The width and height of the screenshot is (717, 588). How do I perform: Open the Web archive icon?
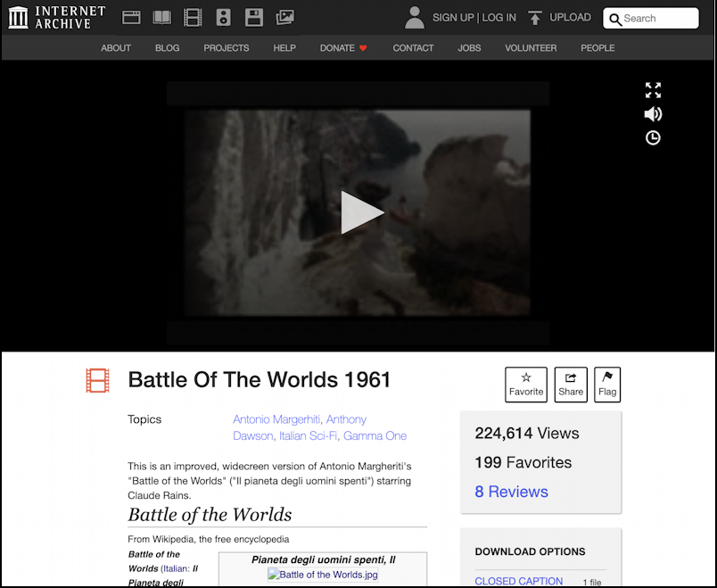131,17
